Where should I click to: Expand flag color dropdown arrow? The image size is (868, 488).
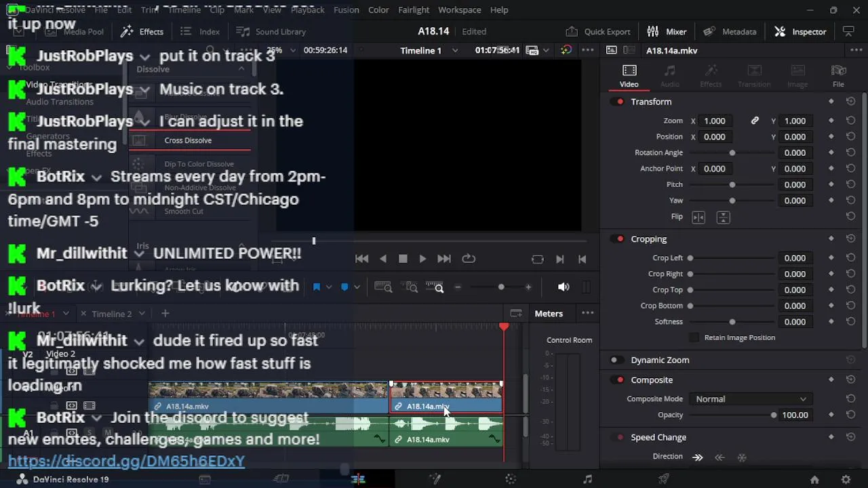pyautogui.click(x=329, y=287)
